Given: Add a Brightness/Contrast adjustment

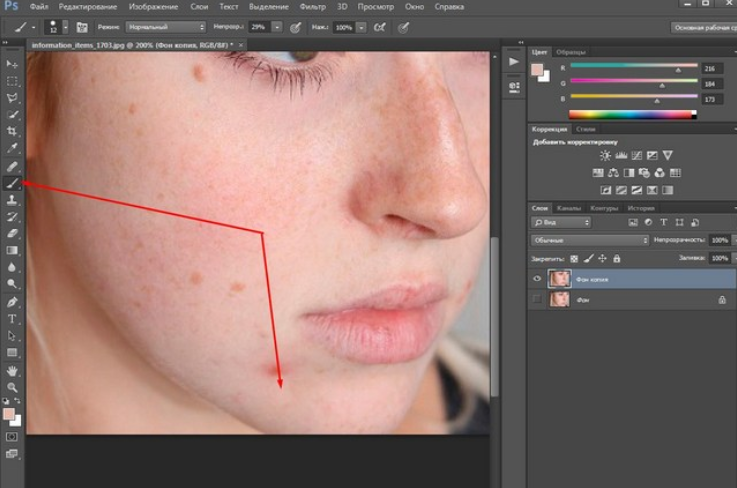Looking at the screenshot, I should (x=605, y=156).
